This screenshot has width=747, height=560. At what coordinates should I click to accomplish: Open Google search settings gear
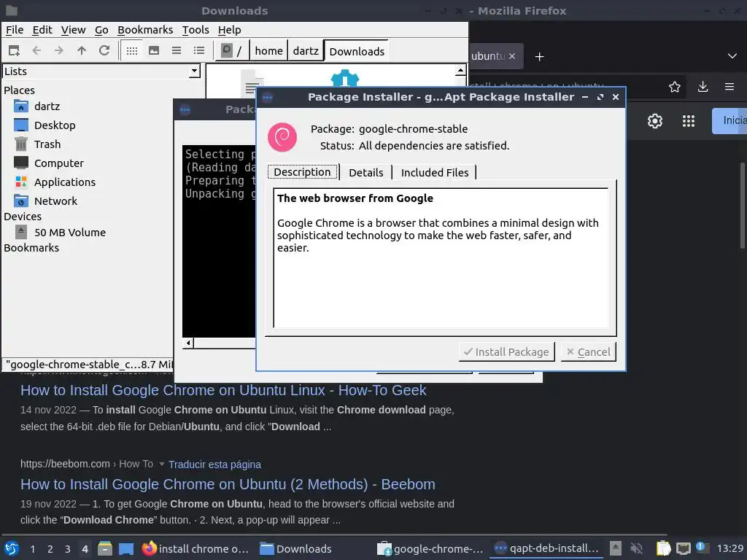point(655,121)
